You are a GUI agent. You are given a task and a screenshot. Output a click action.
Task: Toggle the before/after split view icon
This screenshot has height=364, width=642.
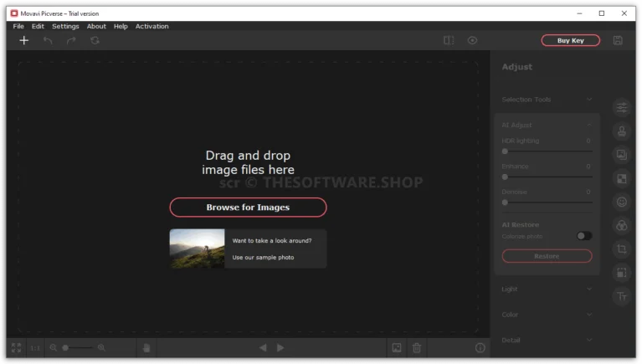449,40
